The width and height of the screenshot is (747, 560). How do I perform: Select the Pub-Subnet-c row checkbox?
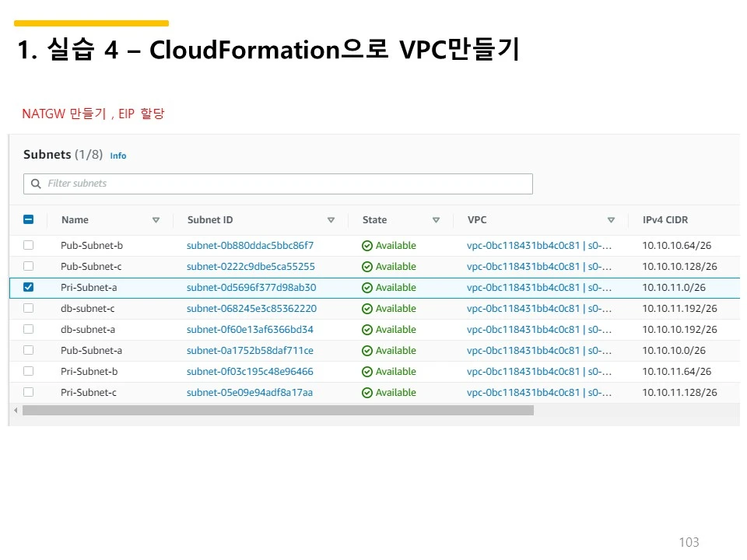[x=29, y=266]
